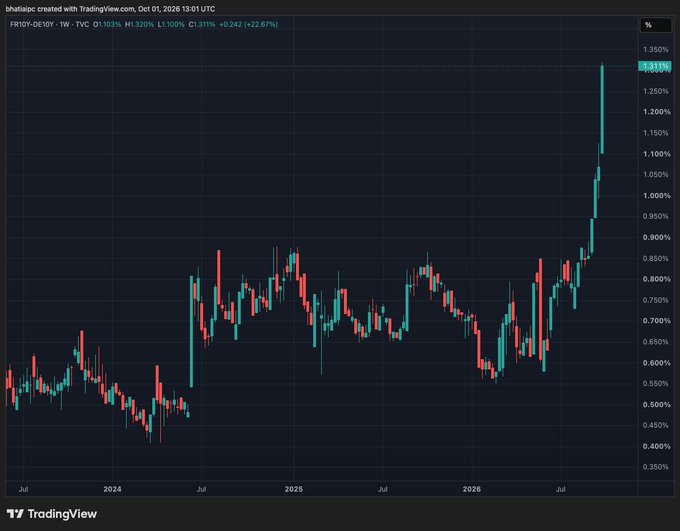This screenshot has height=531, width=680.
Task: Open the percent scale unit button
Action: coord(656,25)
